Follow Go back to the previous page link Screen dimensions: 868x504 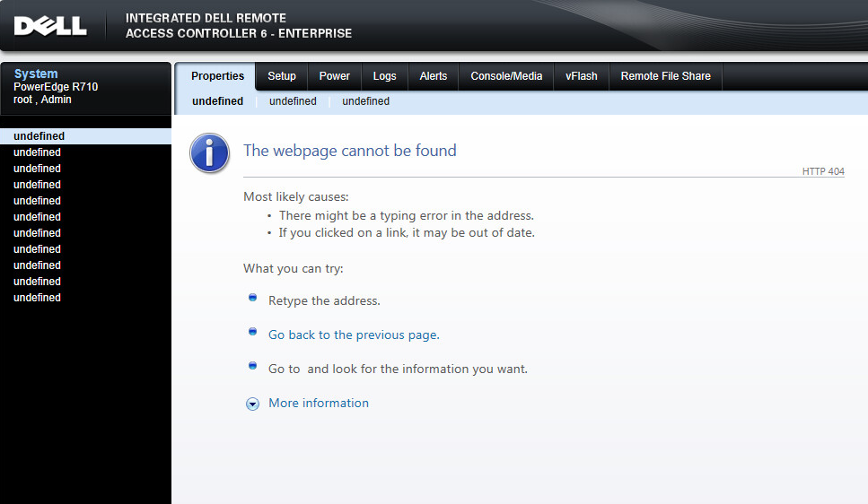coord(354,335)
